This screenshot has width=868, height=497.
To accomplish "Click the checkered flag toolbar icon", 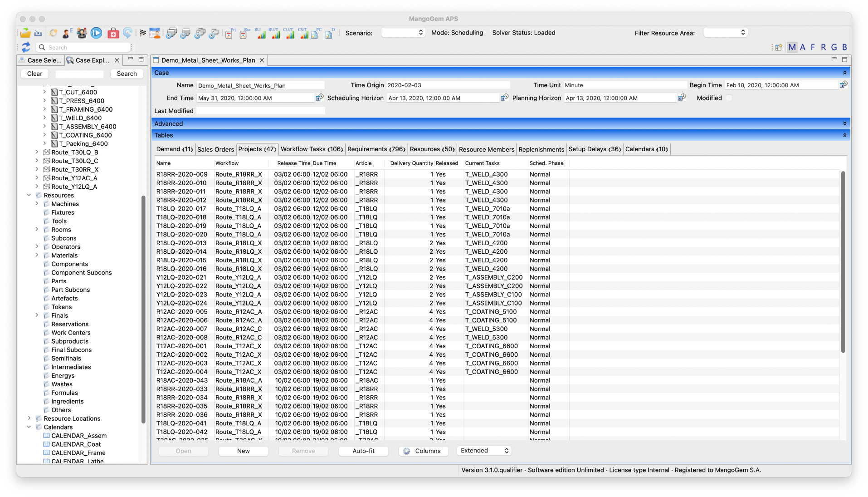I will [x=143, y=33].
